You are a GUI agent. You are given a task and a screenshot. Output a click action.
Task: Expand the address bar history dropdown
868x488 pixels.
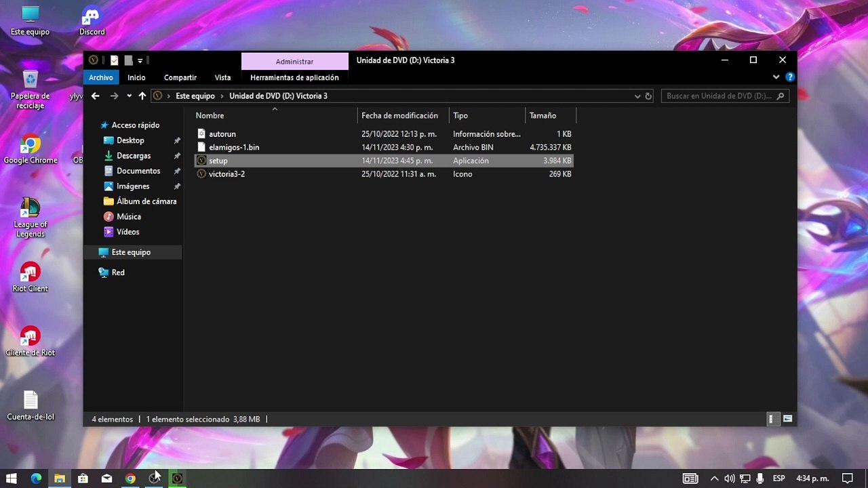[x=637, y=96]
